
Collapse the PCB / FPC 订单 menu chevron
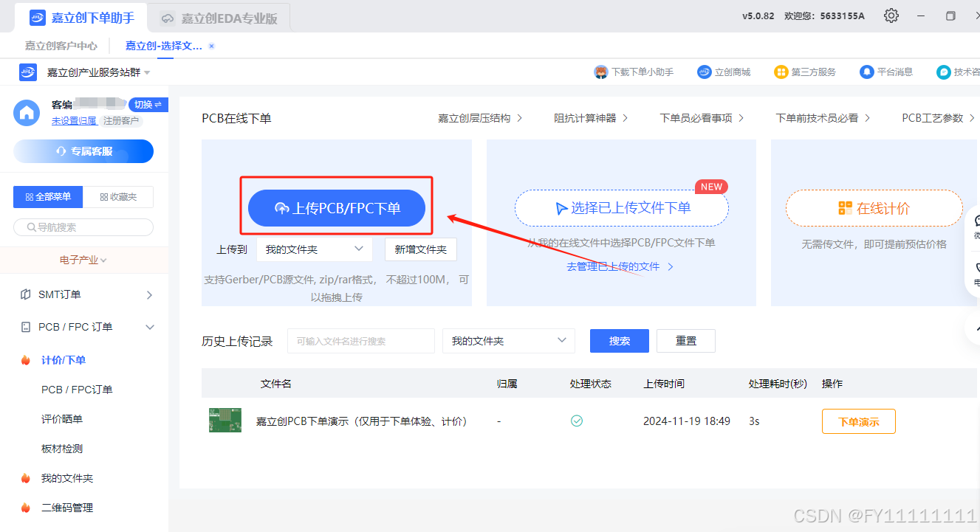click(150, 327)
